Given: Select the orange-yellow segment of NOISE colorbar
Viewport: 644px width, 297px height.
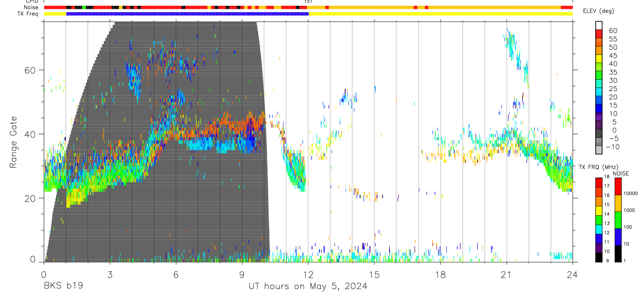Looking at the screenshot, I should (x=618, y=203).
